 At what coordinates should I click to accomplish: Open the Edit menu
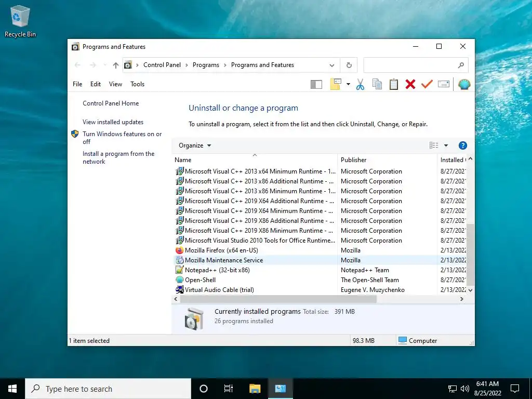click(96, 84)
